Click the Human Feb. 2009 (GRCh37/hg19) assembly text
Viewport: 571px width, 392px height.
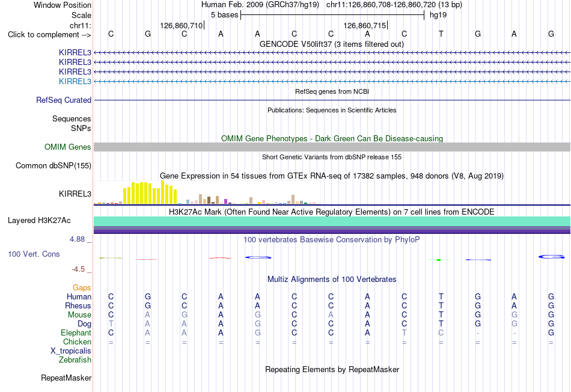[260, 5]
